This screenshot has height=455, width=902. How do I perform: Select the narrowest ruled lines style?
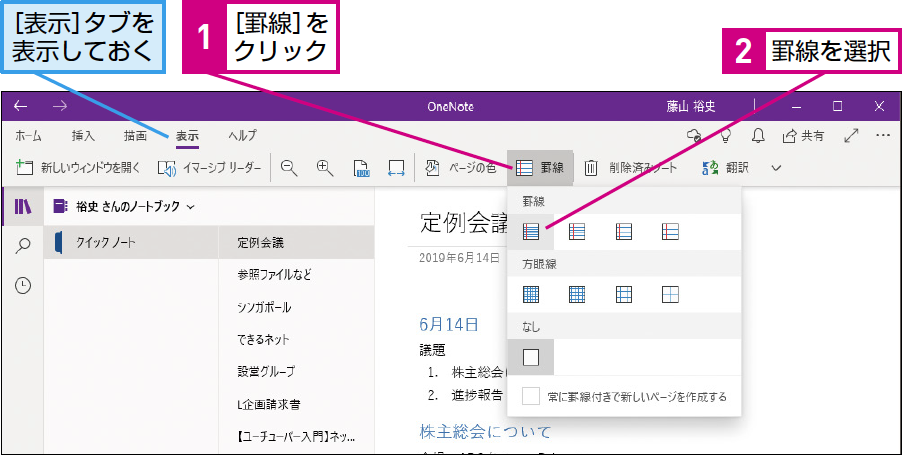point(531,232)
